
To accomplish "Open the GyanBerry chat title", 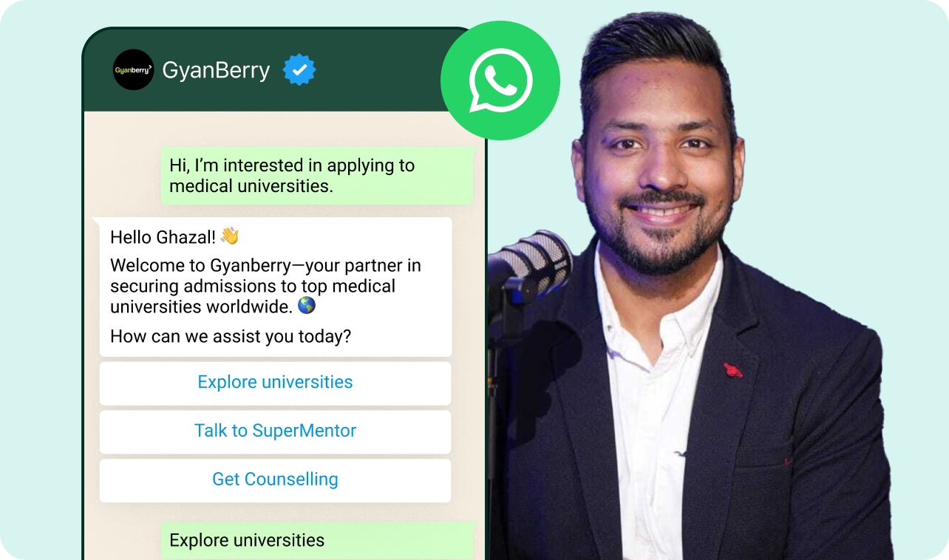I will pyautogui.click(x=216, y=71).
